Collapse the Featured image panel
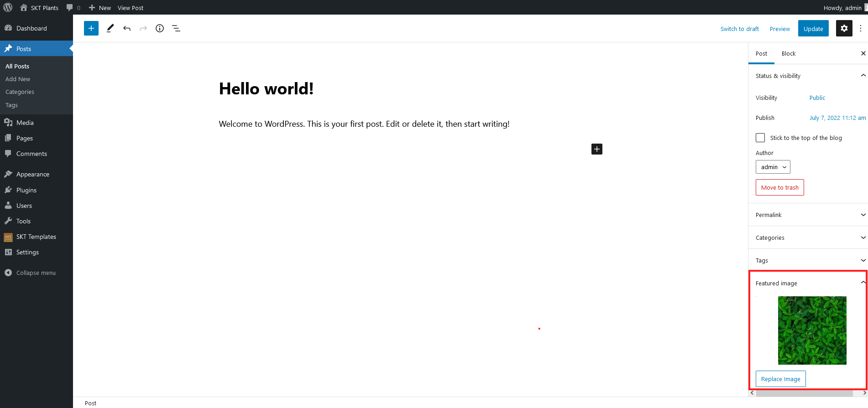 pos(808,283)
